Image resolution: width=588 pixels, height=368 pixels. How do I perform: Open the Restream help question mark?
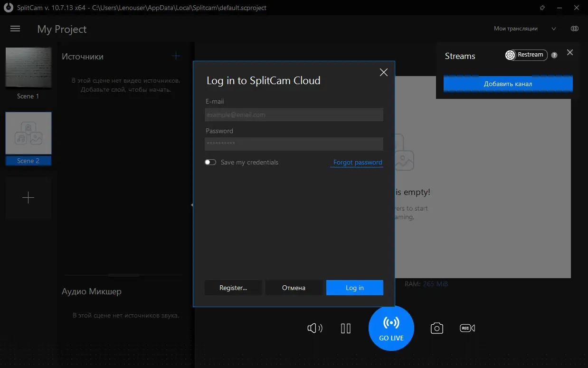click(554, 55)
